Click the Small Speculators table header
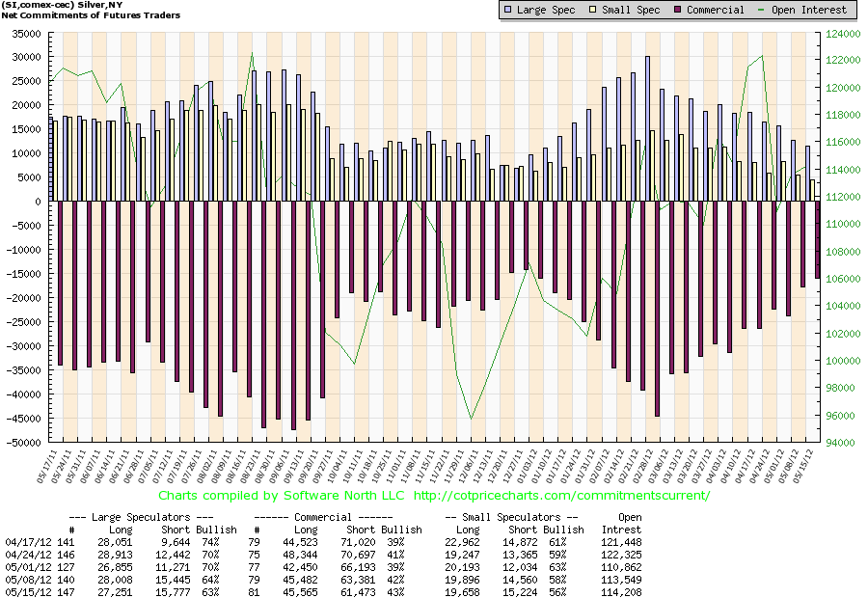Screen dimensions: 868x598 tap(511, 517)
